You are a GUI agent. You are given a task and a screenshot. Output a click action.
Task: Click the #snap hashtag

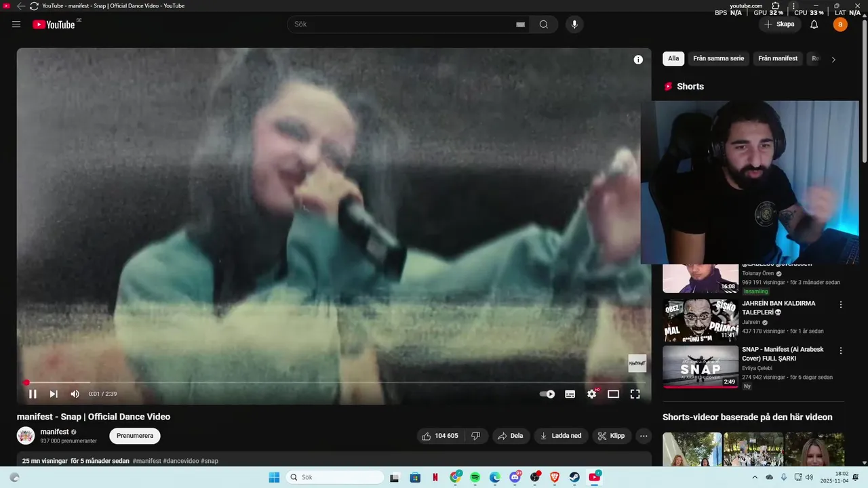click(210, 461)
